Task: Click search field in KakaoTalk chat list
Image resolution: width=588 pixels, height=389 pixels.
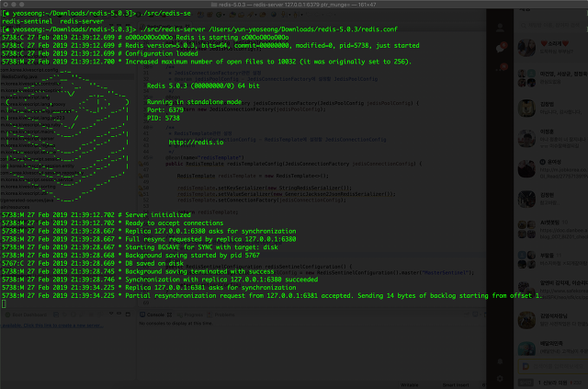Action: (553, 25)
